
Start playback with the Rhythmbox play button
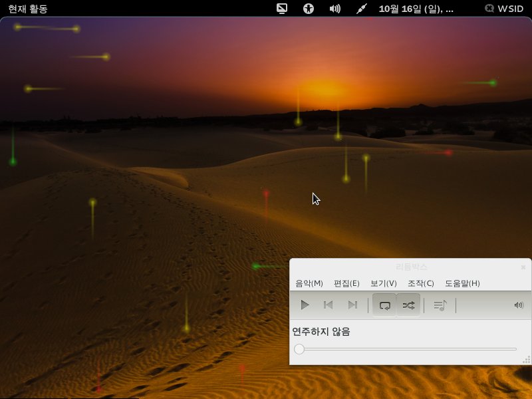point(305,305)
